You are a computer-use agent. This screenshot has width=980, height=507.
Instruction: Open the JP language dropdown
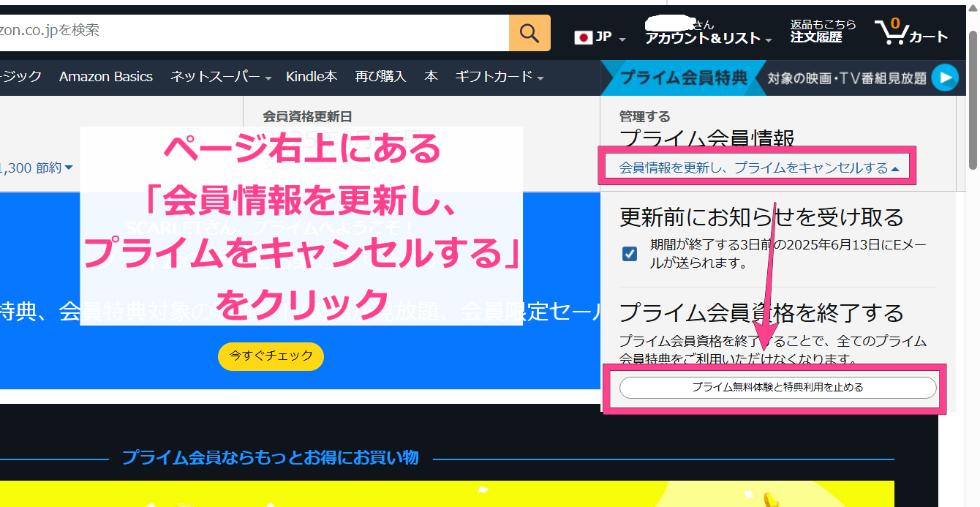point(600,37)
